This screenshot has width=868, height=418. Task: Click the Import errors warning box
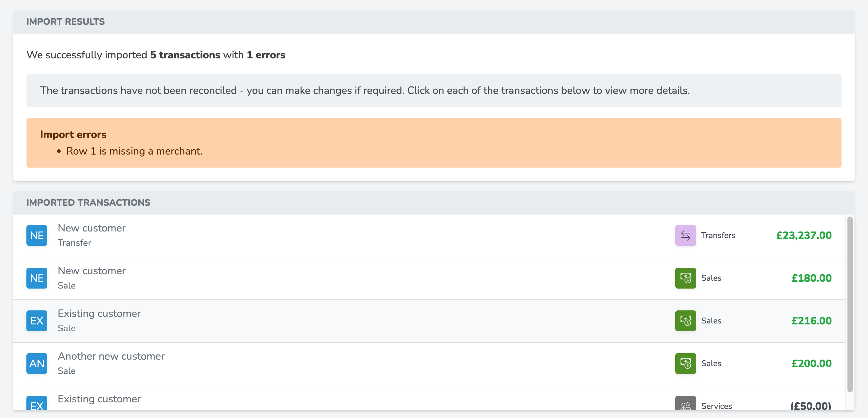[x=434, y=143]
